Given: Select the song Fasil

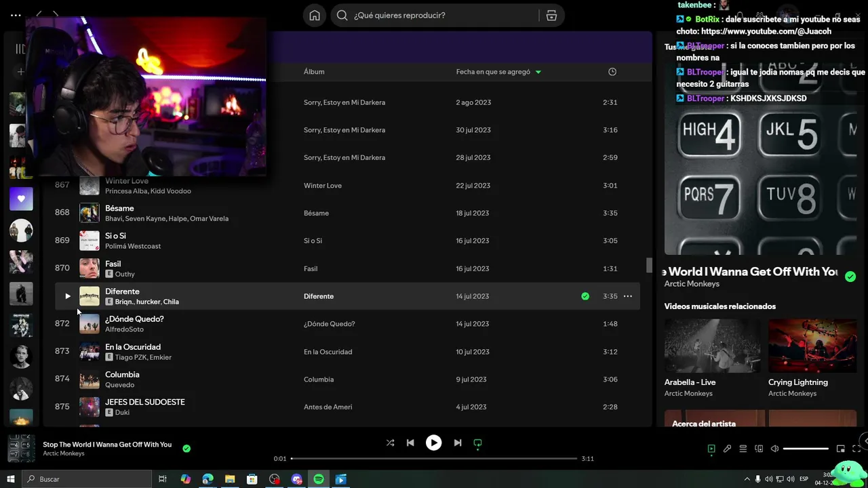Looking at the screenshot, I should 113,264.
